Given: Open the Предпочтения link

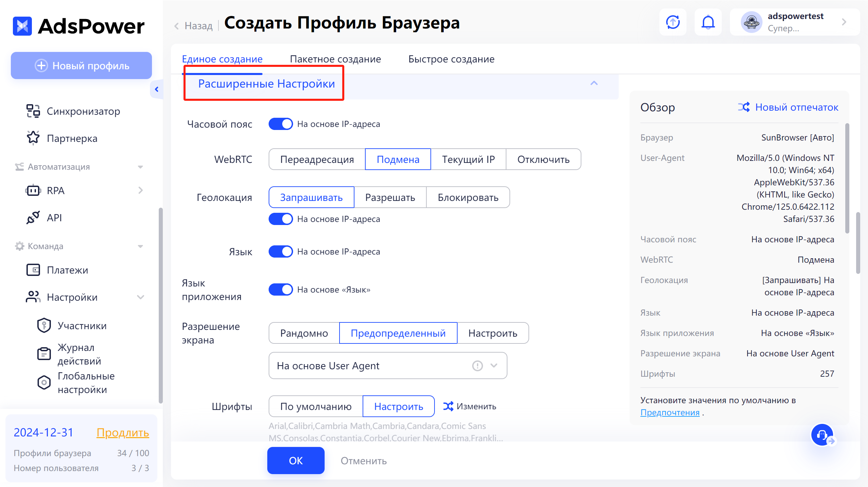Looking at the screenshot, I should tap(670, 412).
